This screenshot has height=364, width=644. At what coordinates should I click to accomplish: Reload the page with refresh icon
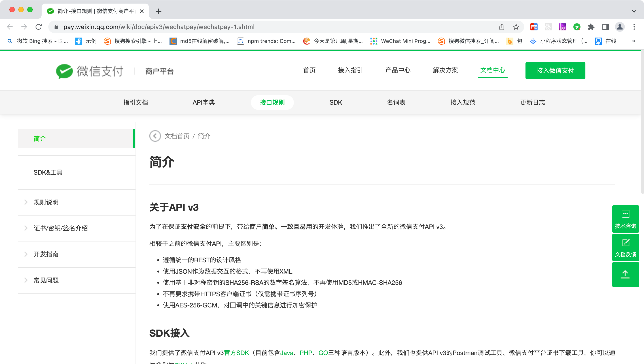click(38, 27)
